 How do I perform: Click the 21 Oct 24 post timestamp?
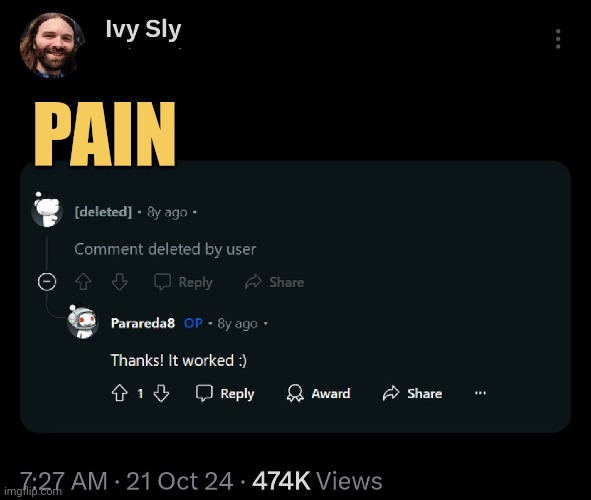tap(180, 481)
